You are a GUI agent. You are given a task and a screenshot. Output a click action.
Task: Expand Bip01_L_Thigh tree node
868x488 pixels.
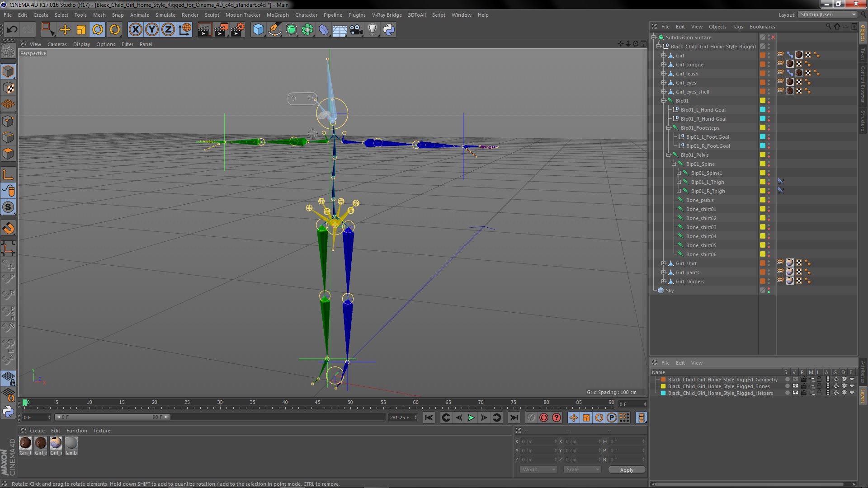[679, 182]
